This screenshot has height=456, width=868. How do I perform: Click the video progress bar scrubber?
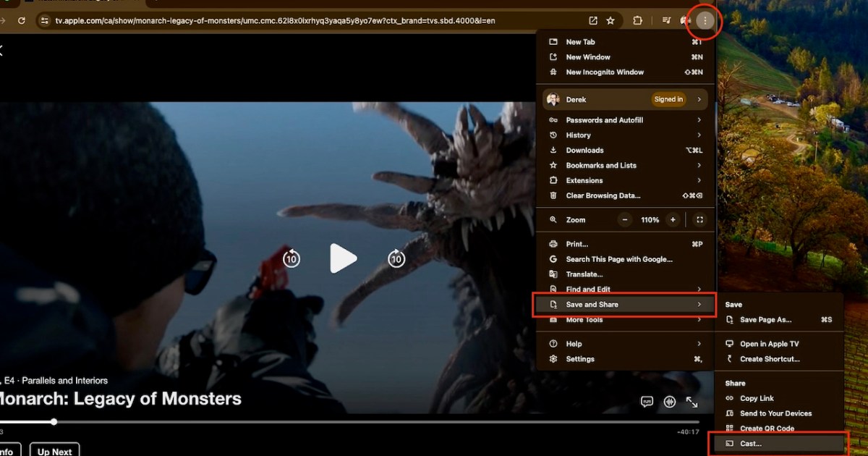point(54,421)
